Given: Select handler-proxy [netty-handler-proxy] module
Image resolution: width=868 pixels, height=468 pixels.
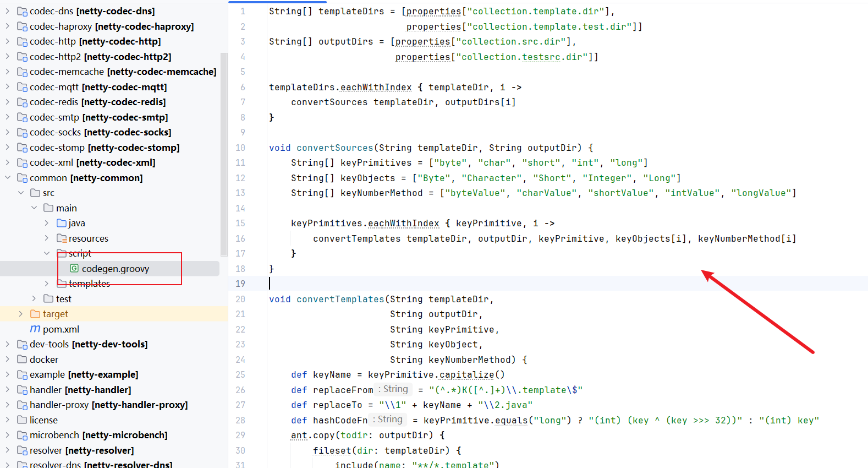Looking at the screenshot, I should coord(108,405).
